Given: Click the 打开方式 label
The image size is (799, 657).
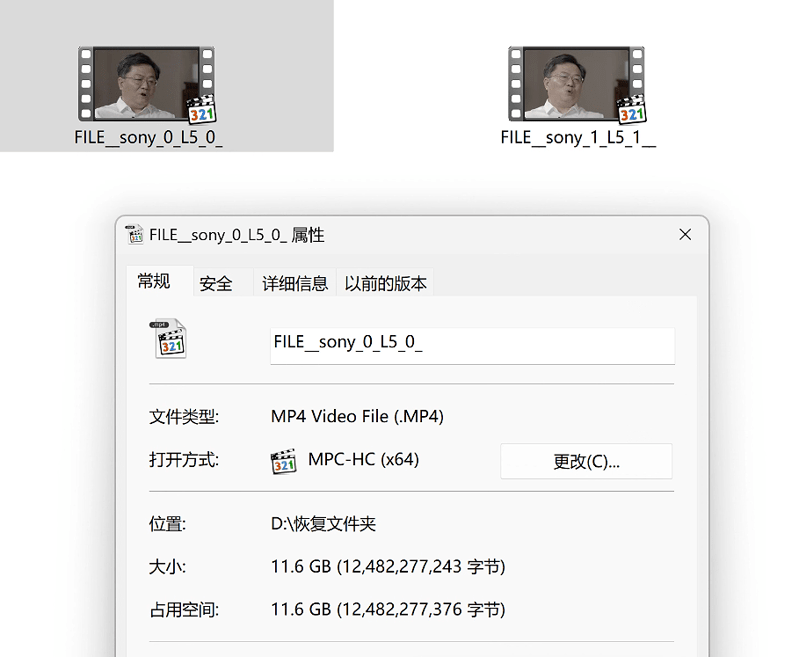Looking at the screenshot, I should tap(183, 460).
